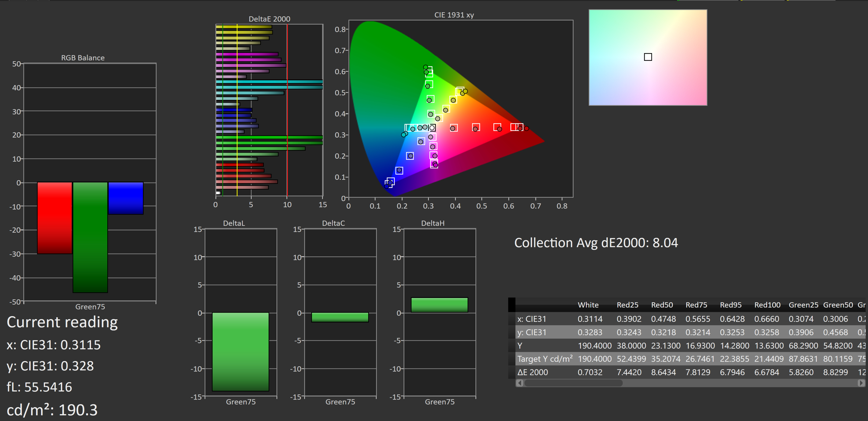This screenshot has width=868, height=421.
Task: Click the Target Y cd/m² row label
Action: [545, 359]
